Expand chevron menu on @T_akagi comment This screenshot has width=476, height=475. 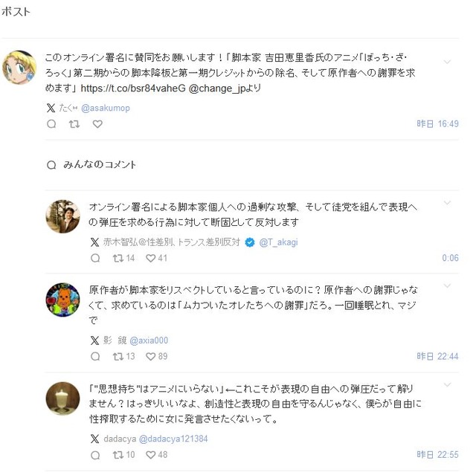tap(447, 203)
